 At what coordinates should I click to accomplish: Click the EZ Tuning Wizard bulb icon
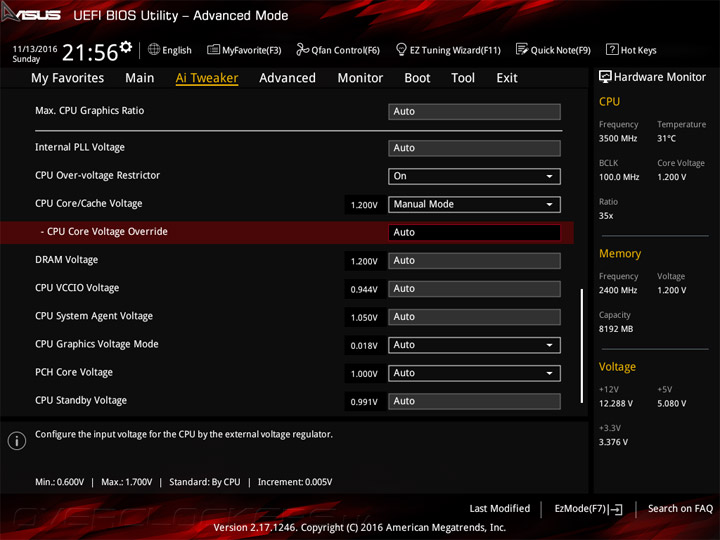(401, 49)
